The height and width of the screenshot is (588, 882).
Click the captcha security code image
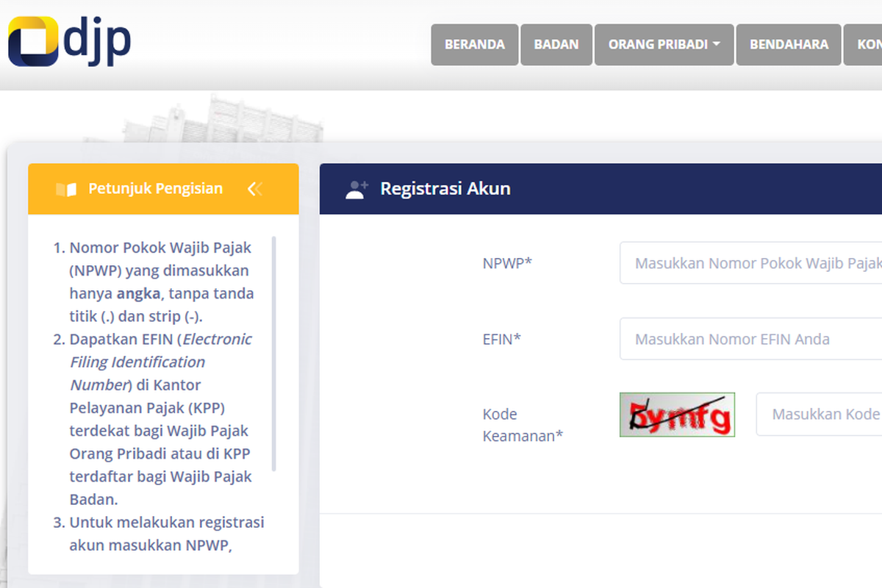676,414
